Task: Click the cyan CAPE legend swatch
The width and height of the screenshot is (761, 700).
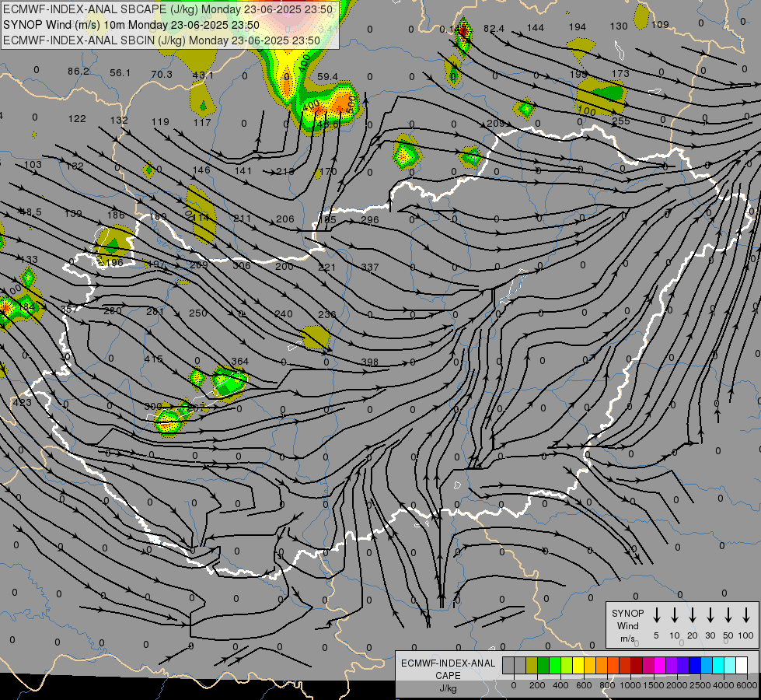Action: coord(718,666)
